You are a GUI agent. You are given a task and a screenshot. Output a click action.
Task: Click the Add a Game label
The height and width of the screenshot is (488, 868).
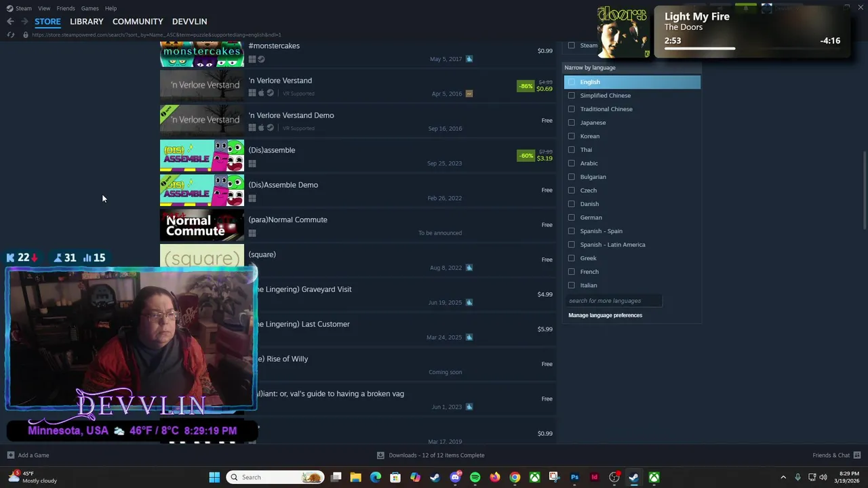[x=33, y=455]
